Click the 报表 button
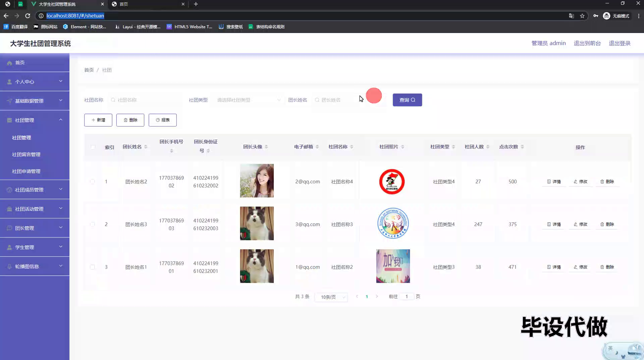This screenshot has height=360, width=644. click(x=162, y=120)
